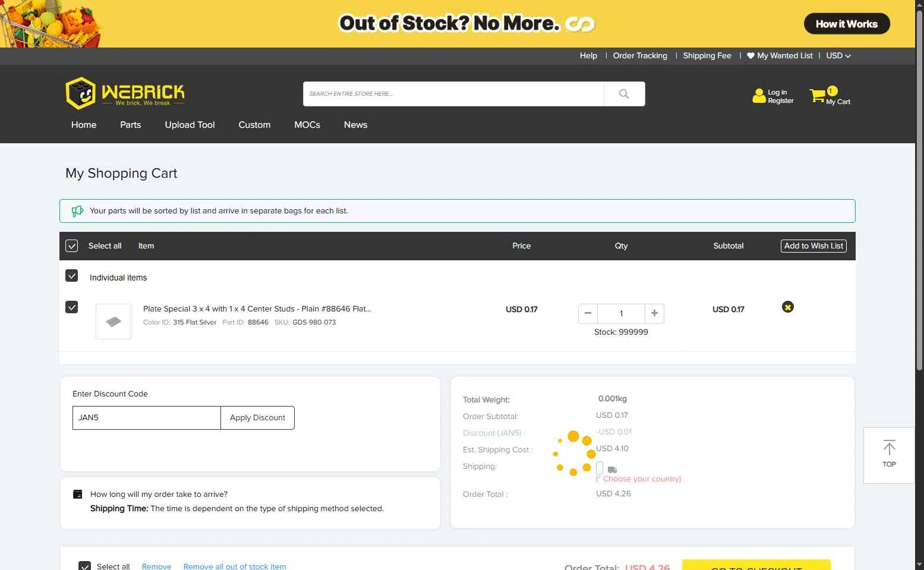
Task: Click the Discount (JAN5) label
Action: click(x=494, y=433)
